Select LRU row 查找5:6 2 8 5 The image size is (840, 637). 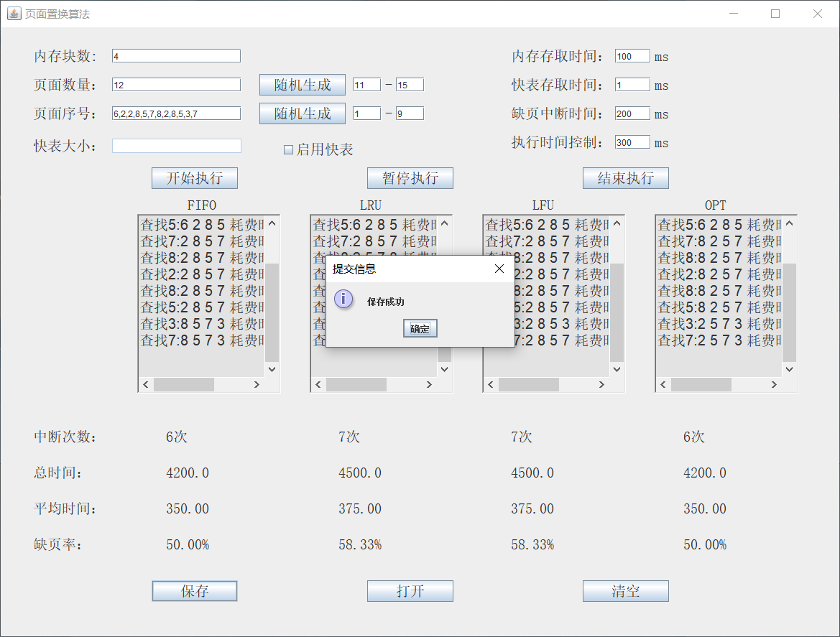(374, 225)
